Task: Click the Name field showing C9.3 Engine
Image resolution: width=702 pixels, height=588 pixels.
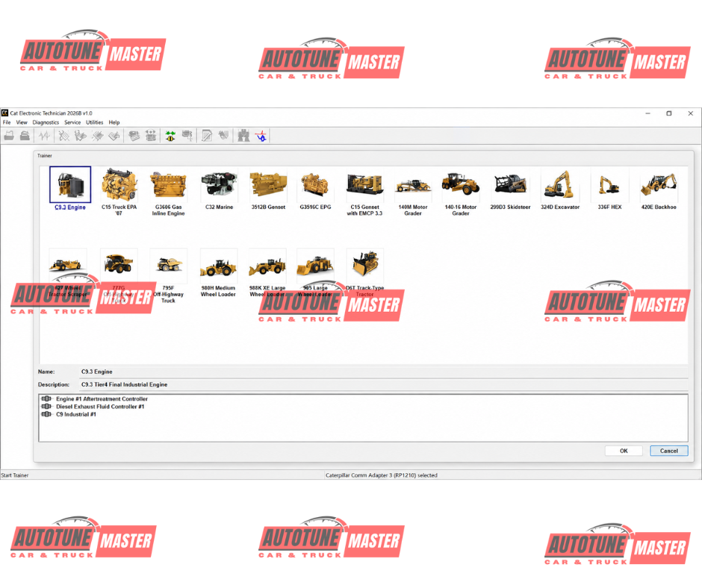Action: click(384, 372)
